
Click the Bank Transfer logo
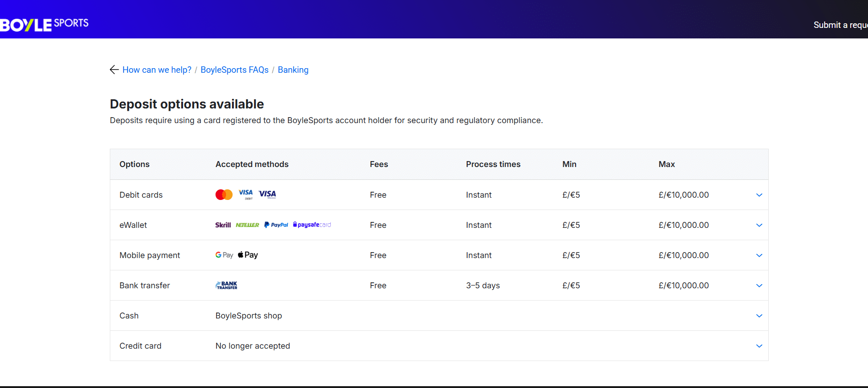click(x=226, y=285)
